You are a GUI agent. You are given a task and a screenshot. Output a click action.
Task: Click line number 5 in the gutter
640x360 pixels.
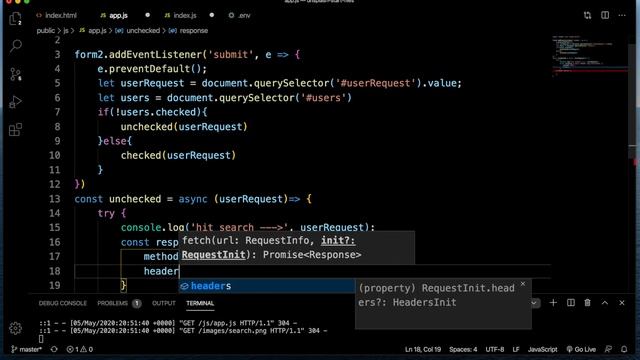[57, 83]
